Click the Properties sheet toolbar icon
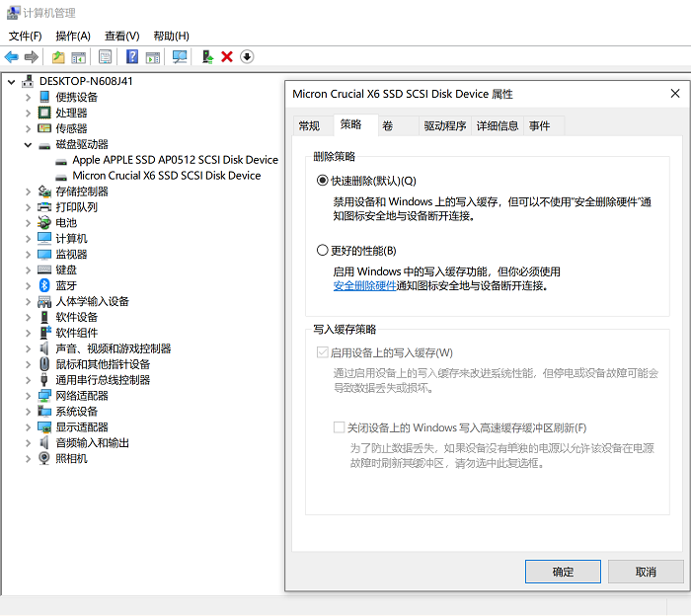Image resolution: width=691 pixels, height=616 pixels. [x=106, y=57]
